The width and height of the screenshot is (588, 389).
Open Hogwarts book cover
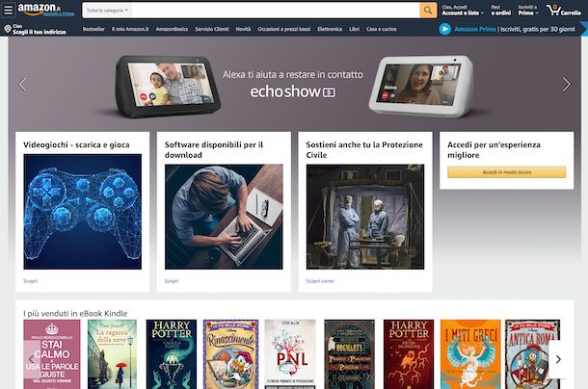(350, 354)
